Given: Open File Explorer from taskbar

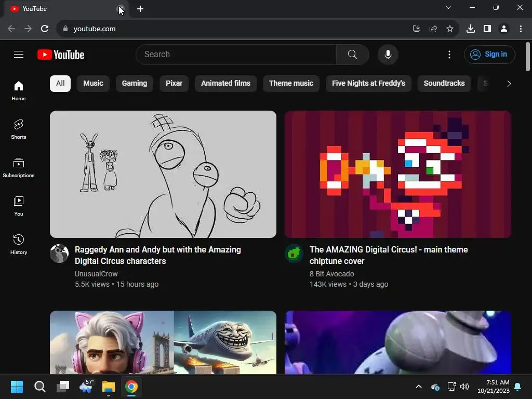Looking at the screenshot, I should [x=109, y=387].
